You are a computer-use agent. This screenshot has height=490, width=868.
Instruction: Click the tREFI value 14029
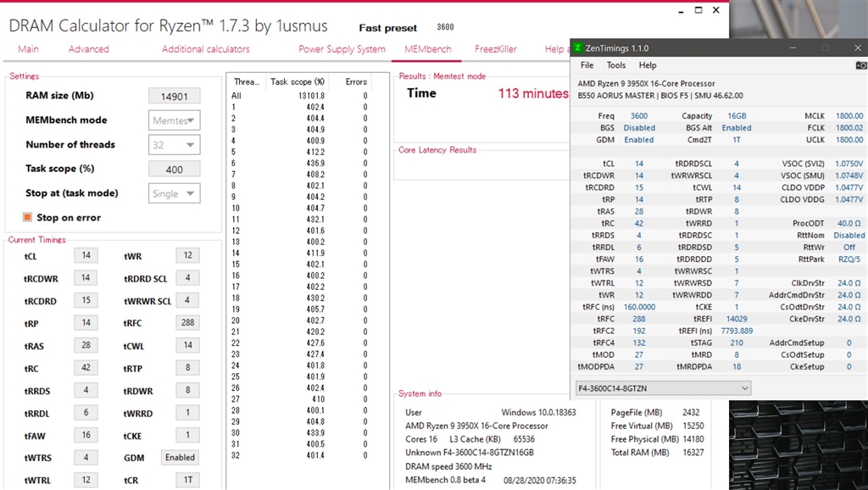(737, 319)
